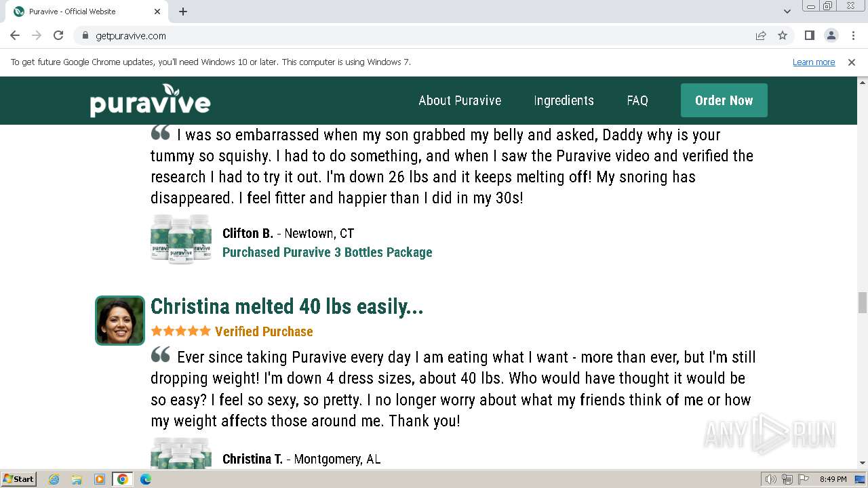Viewport: 868px width, 488px height.
Task: Open the browser side panel
Action: click(809, 35)
